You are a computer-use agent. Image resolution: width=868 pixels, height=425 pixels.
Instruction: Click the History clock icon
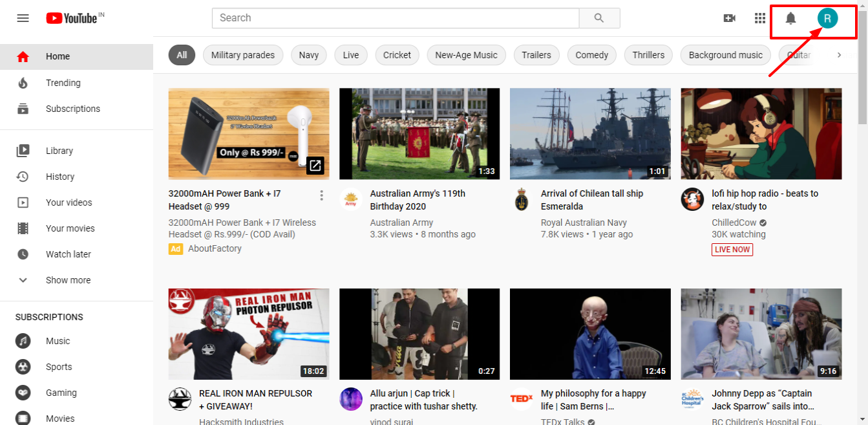pos(23,177)
